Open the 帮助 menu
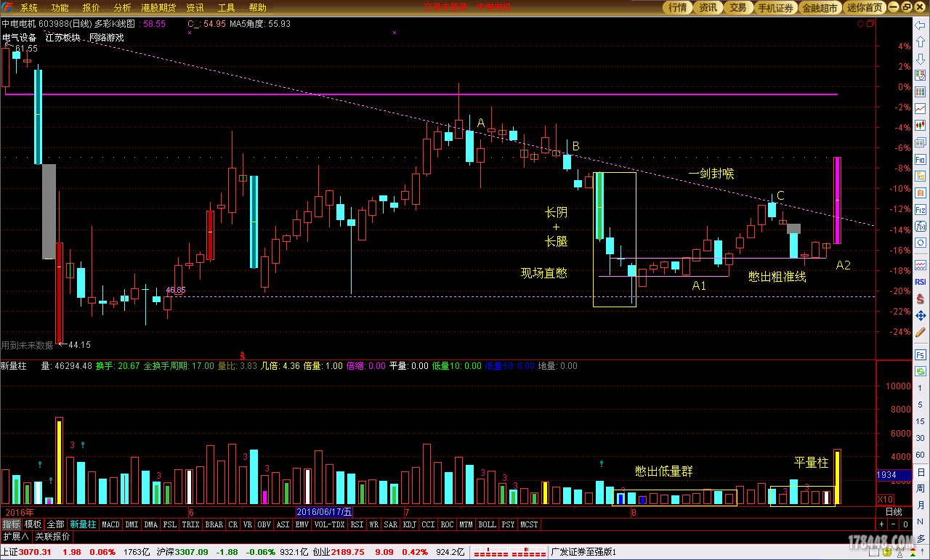The height and width of the screenshot is (560, 930). pyautogui.click(x=257, y=7)
